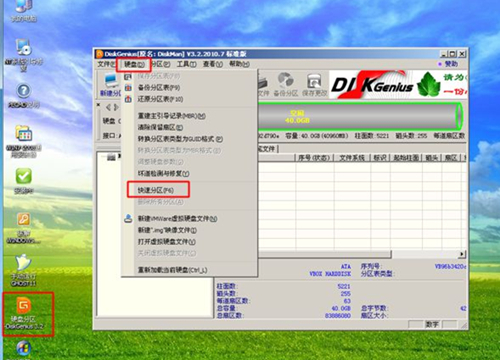Click the VBOX HARDDISK model text
The width and height of the screenshot is (500, 360).
(x=330, y=274)
